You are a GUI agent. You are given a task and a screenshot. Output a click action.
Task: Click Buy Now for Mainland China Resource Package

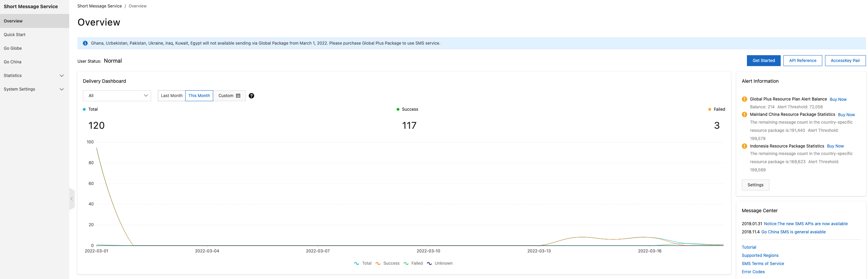point(846,115)
